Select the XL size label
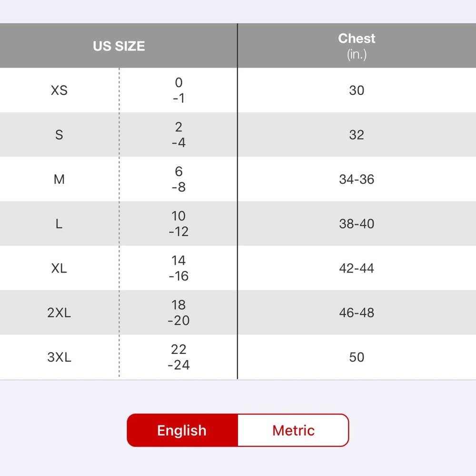Viewport: 476px width, 476px height. (59, 268)
